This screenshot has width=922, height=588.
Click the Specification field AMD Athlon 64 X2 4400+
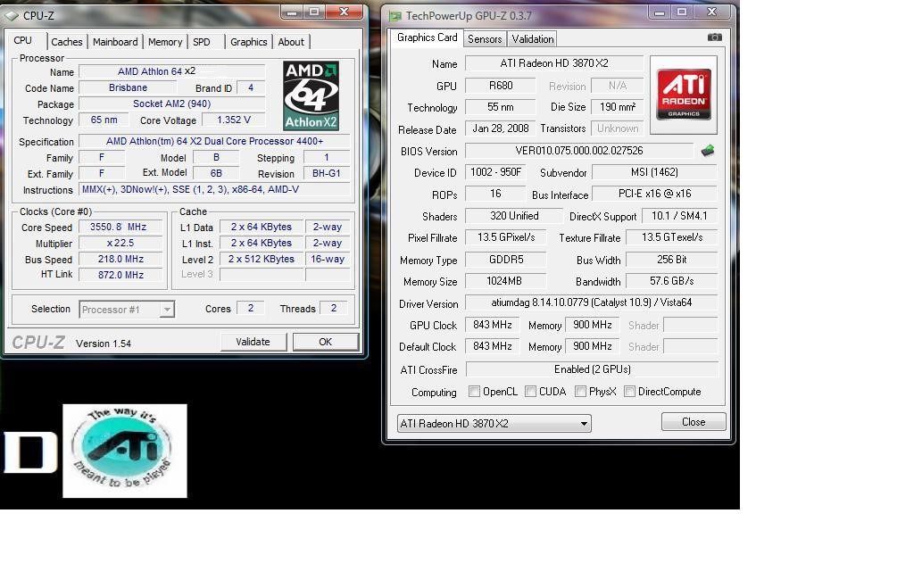214,141
